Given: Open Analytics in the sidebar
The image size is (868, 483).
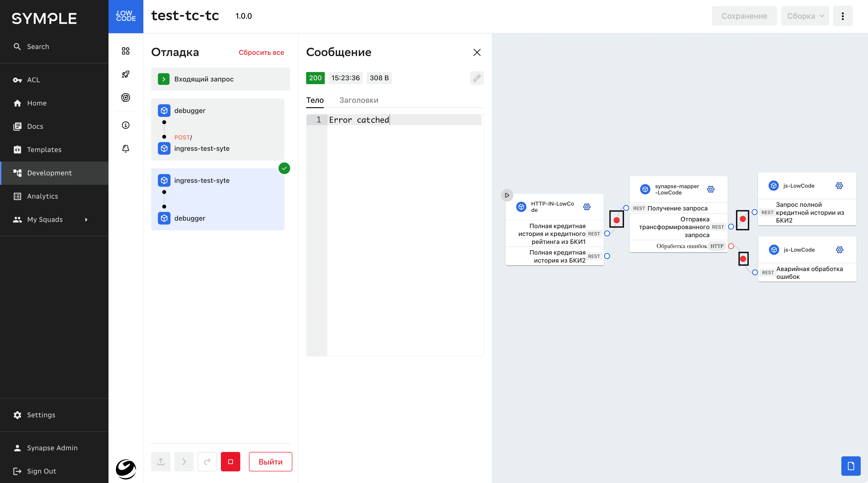Looking at the screenshot, I should 42,196.
